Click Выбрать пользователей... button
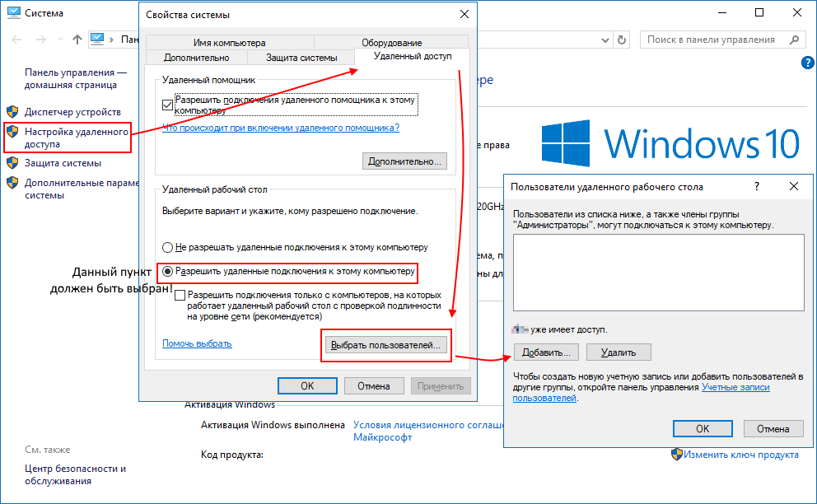 point(385,345)
